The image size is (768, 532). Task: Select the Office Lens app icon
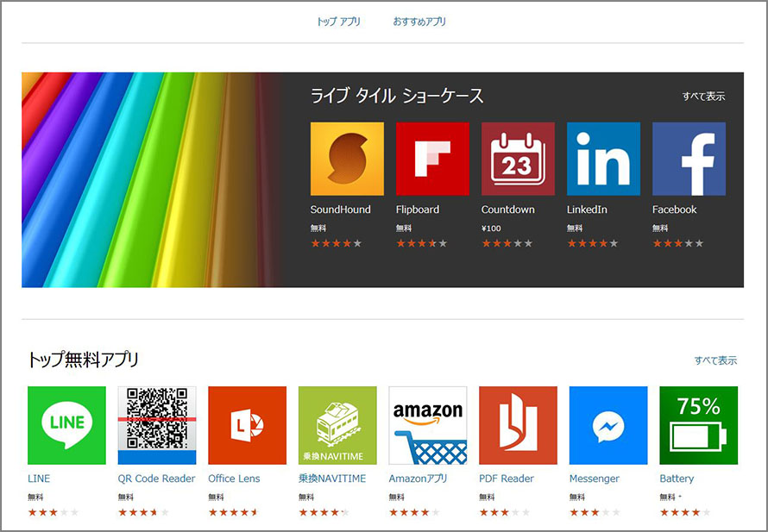click(248, 425)
